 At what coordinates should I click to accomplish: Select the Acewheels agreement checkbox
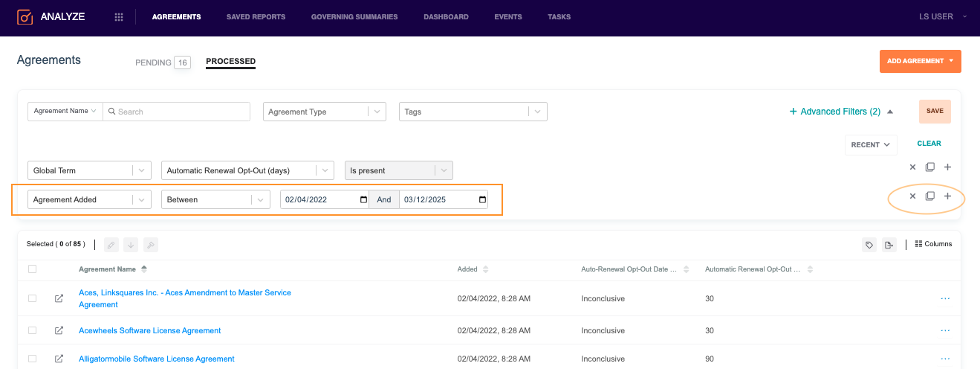[32, 330]
